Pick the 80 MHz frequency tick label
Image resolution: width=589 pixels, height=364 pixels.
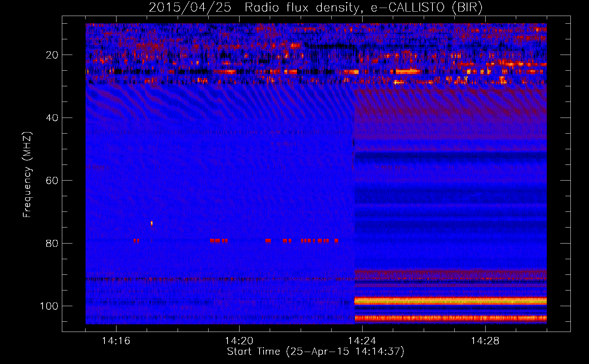tap(52, 243)
